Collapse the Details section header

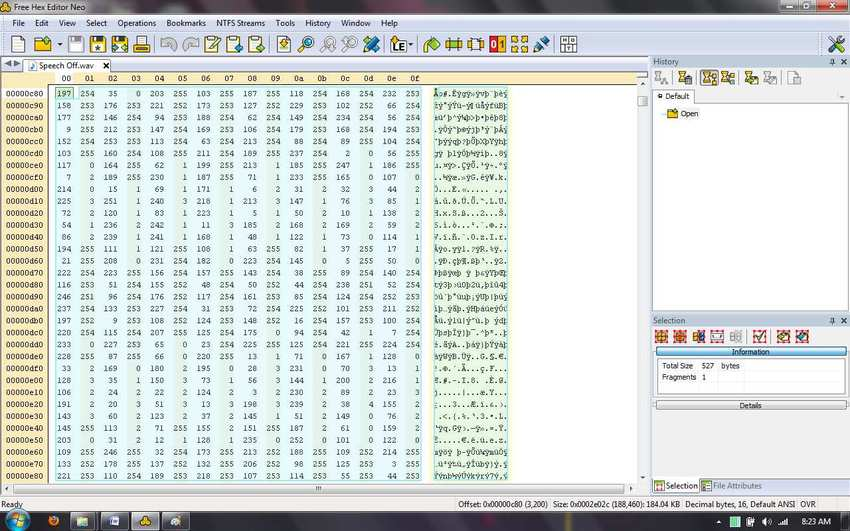point(750,405)
